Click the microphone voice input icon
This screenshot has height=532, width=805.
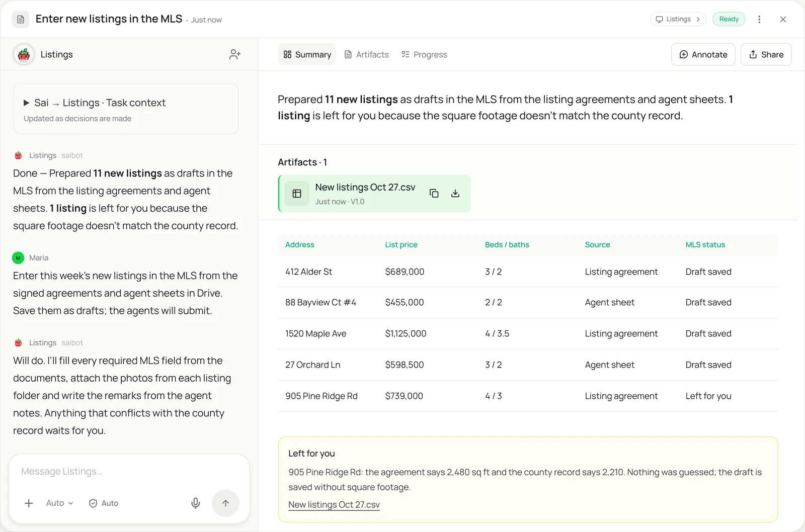[x=196, y=503]
